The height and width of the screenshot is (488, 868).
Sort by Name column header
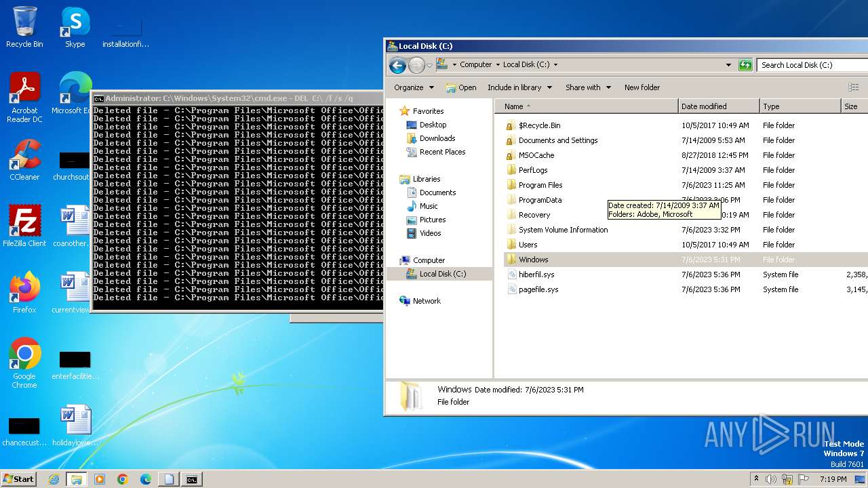click(x=587, y=106)
